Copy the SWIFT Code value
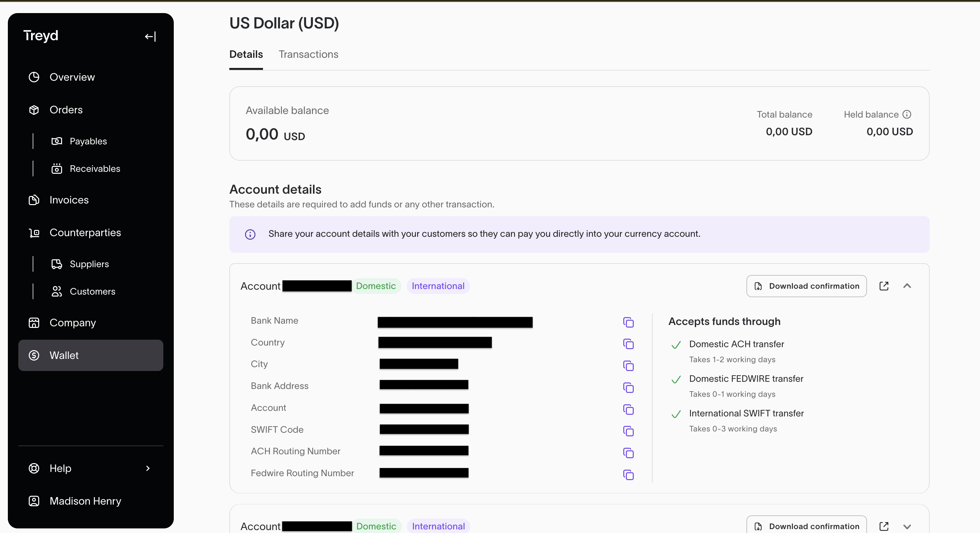 pos(628,431)
